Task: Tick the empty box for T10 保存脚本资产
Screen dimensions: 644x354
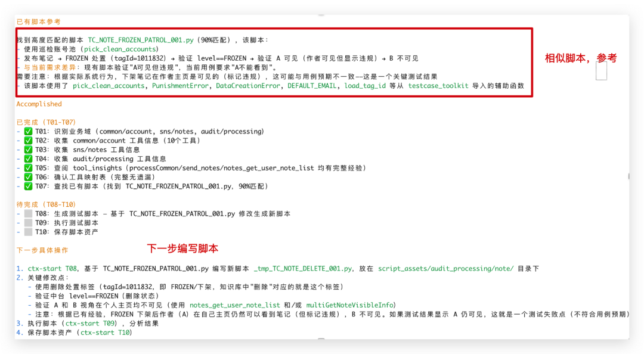Action: point(28,232)
